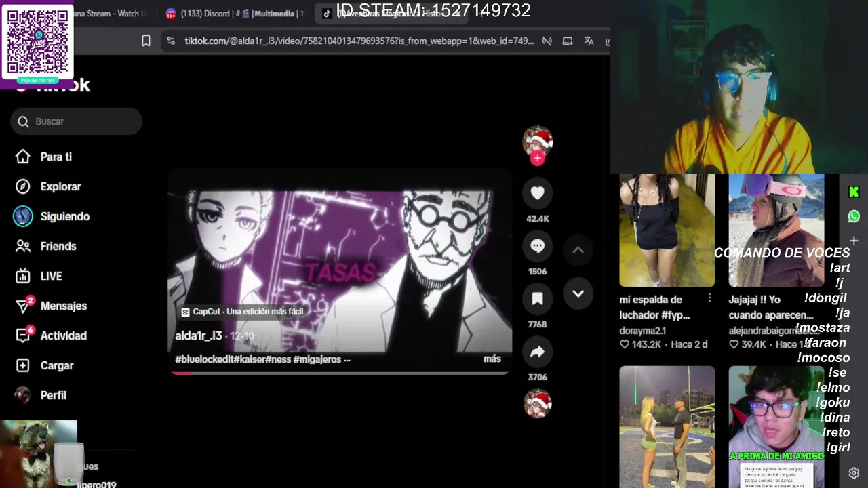Image resolution: width=868 pixels, height=488 pixels.
Task: Open three-dot options on dorayma2.1 card
Action: pos(709,298)
